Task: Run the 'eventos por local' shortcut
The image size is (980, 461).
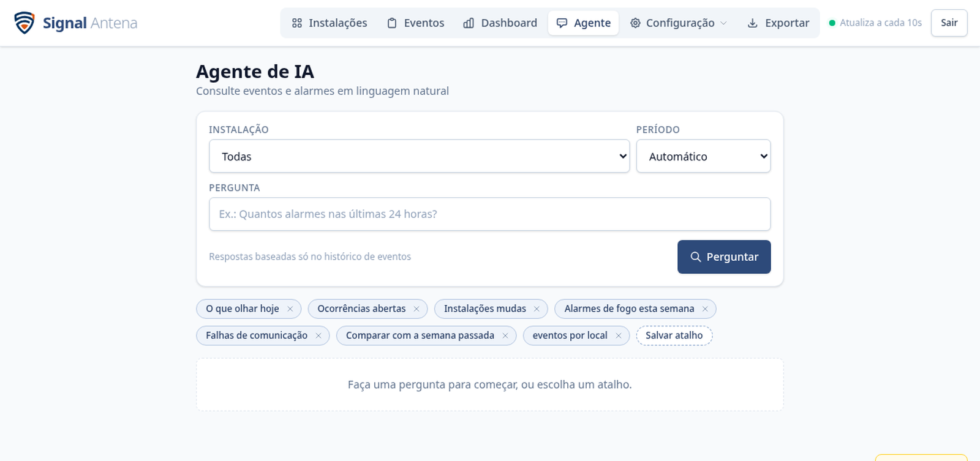Action: (570, 335)
